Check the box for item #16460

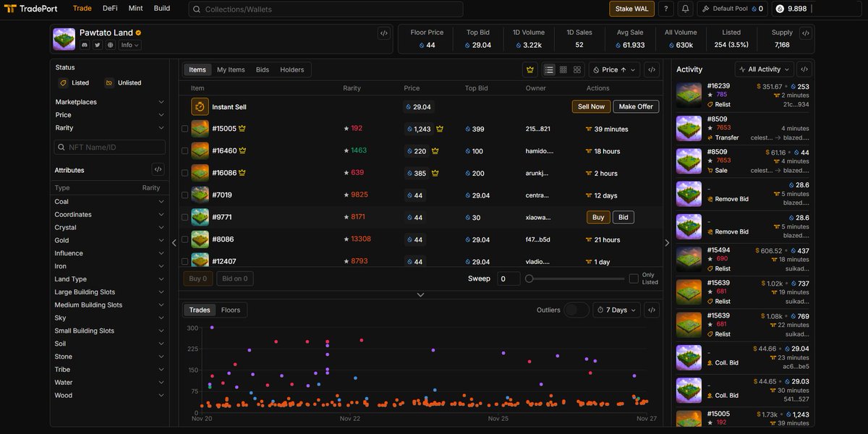pyautogui.click(x=185, y=150)
